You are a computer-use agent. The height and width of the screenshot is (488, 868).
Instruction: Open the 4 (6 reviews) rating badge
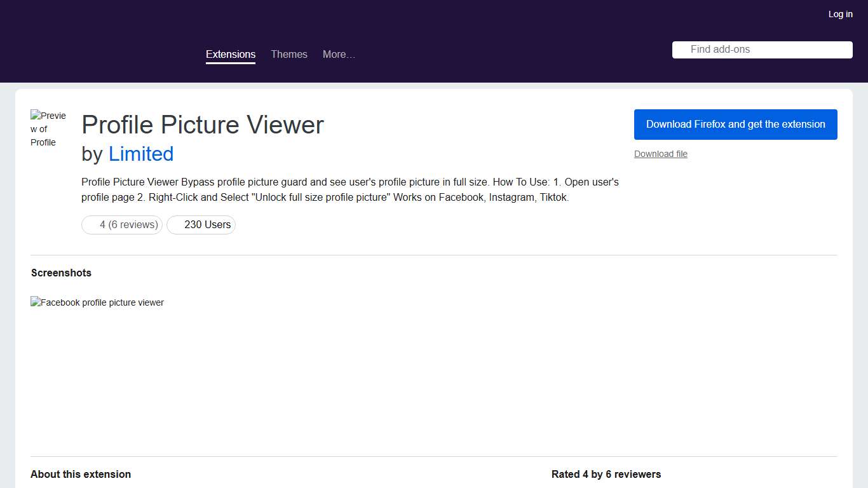click(x=122, y=224)
